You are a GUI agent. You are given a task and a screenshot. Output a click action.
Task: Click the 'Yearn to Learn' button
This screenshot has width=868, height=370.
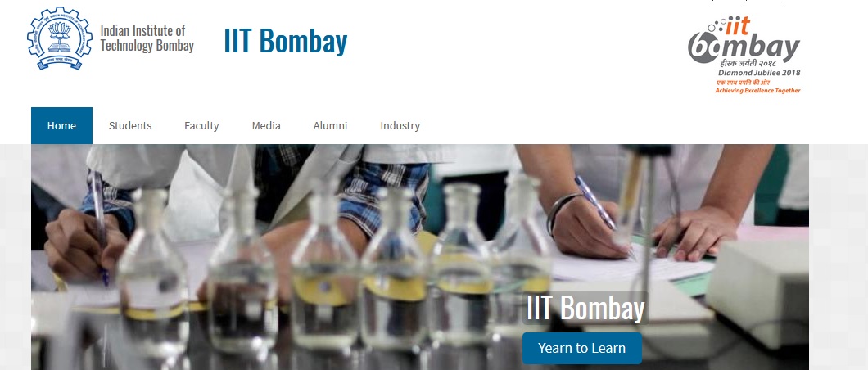click(581, 349)
